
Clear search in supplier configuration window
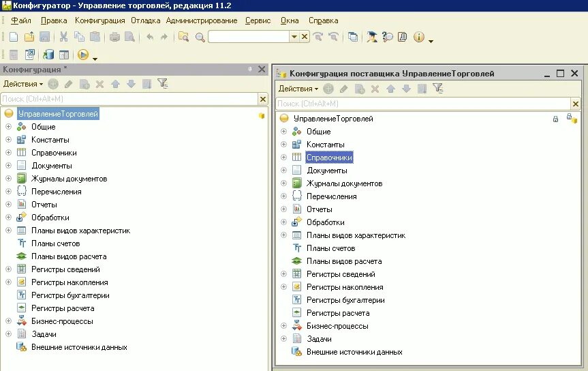pos(576,104)
